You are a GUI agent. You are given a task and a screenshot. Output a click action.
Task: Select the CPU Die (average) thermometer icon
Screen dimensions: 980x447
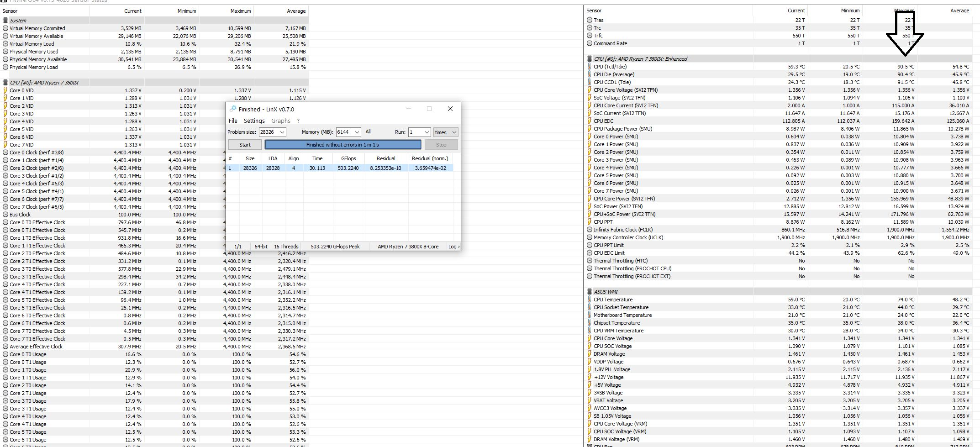[590, 74]
